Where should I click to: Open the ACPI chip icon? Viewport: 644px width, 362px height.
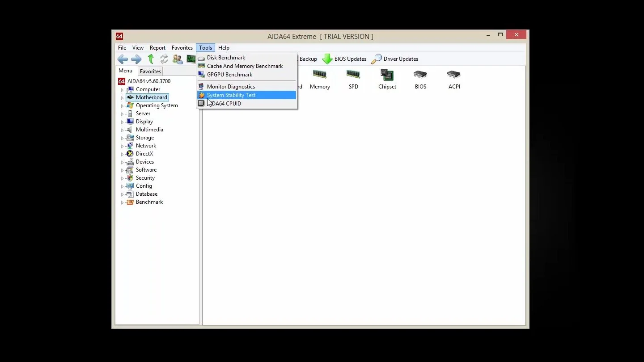pos(454,74)
